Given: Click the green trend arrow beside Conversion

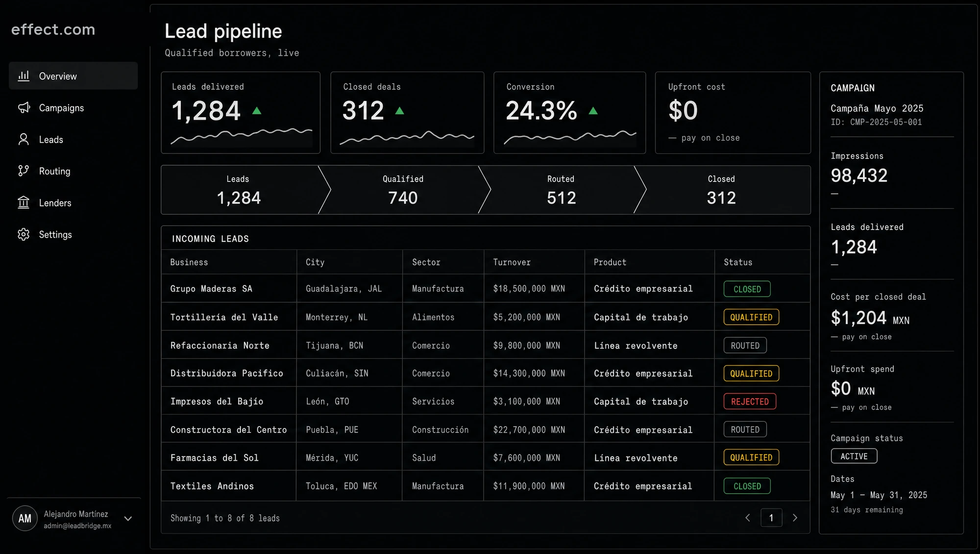Looking at the screenshot, I should (593, 111).
